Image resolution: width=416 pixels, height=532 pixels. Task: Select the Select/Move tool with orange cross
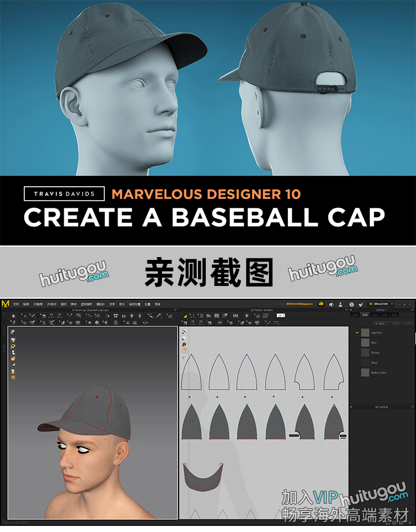[24, 315]
